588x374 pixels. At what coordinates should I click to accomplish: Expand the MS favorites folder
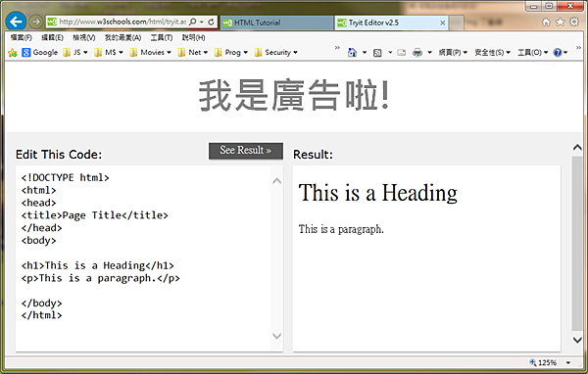tap(109, 53)
